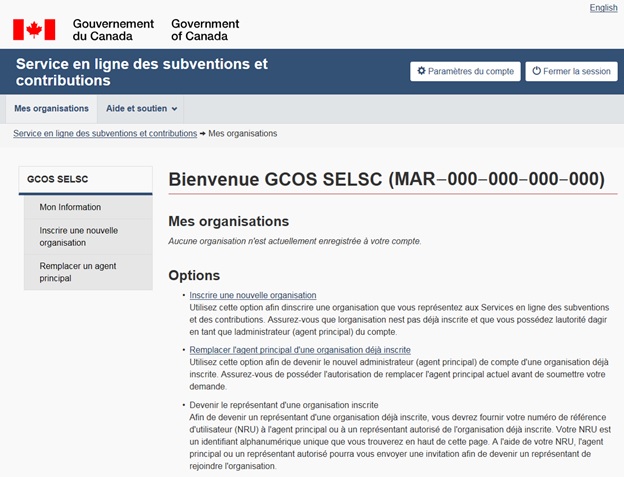The width and height of the screenshot is (624, 477).
Task: Click the site title in the blue banner
Action: pyautogui.click(x=141, y=72)
